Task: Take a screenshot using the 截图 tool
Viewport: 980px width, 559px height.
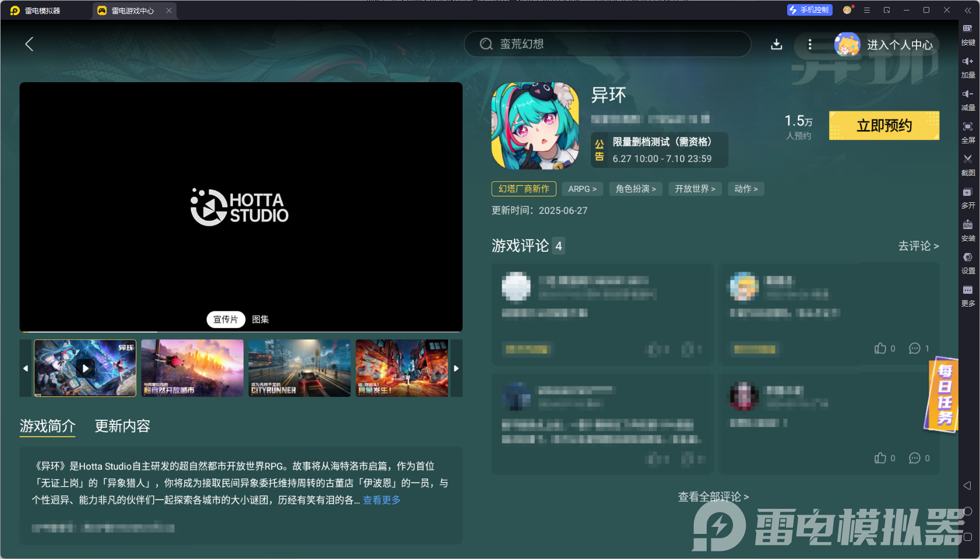Action: pyautogui.click(x=968, y=165)
